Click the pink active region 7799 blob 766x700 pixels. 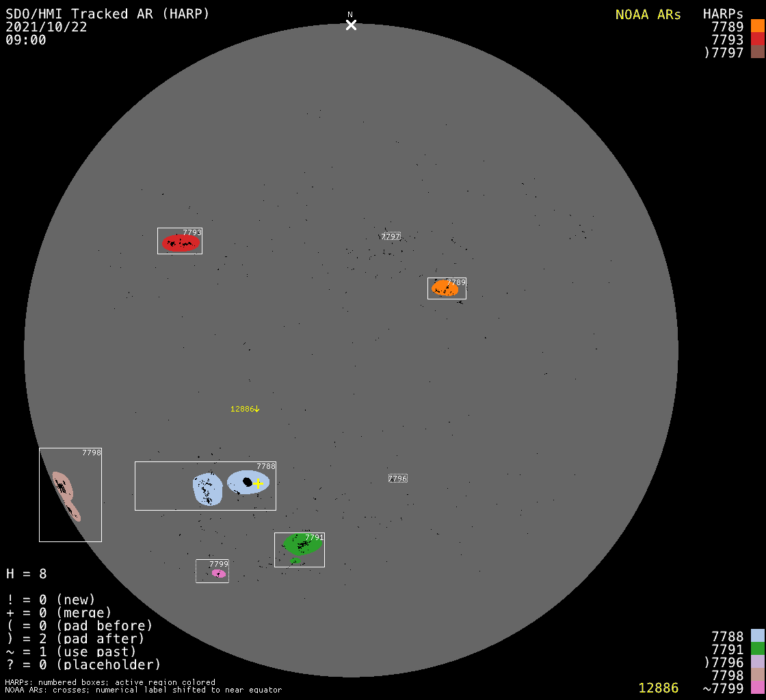tap(218, 574)
